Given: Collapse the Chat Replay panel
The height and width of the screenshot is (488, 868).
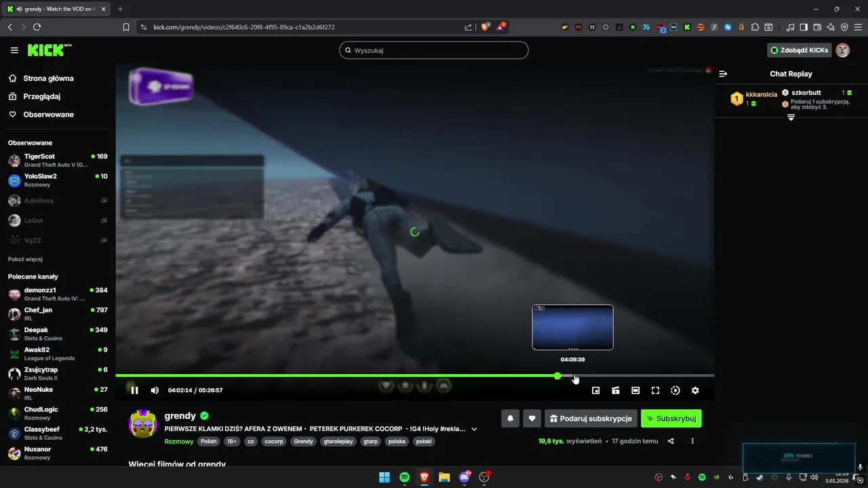Looking at the screenshot, I should 723,74.
